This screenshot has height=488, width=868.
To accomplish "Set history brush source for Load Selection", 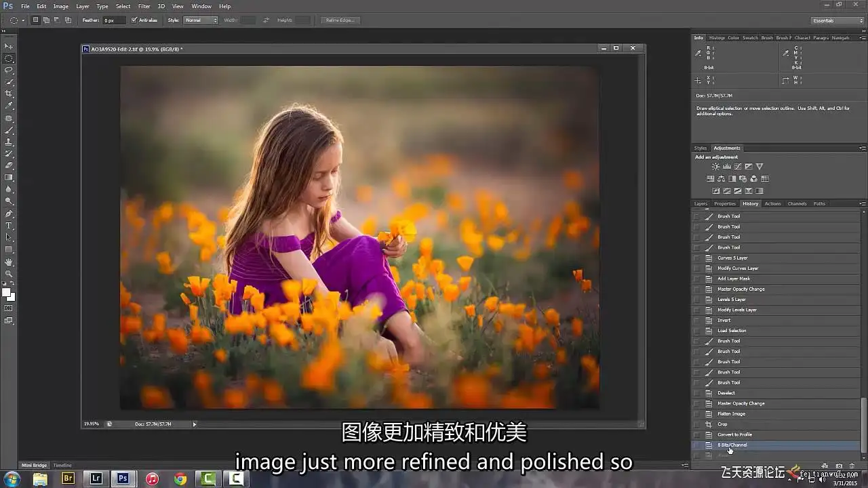I will coord(696,331).
